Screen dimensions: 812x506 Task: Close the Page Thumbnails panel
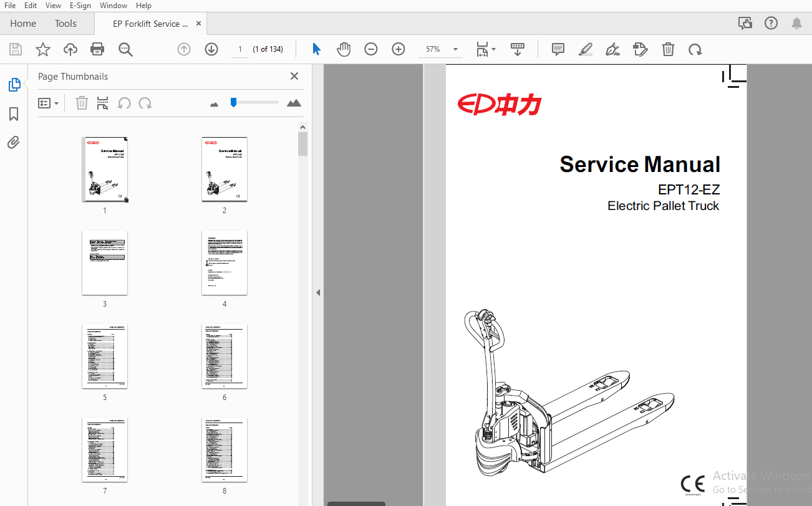click(294, 76)
